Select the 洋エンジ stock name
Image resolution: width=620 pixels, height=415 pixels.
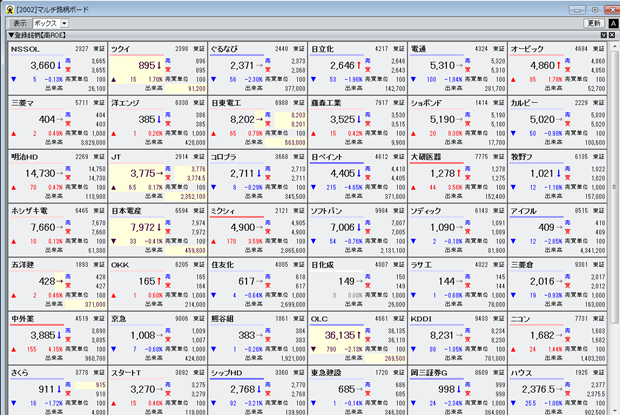(x=125, y=103)
